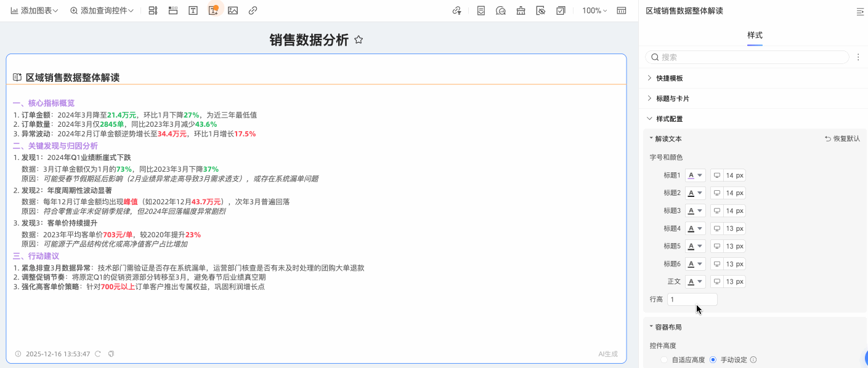Image resolution: width=868 pixels, height=368 pixels.
Task: Click the 二、关键发现与归因分析 heading
Action: tap(55, 146)
